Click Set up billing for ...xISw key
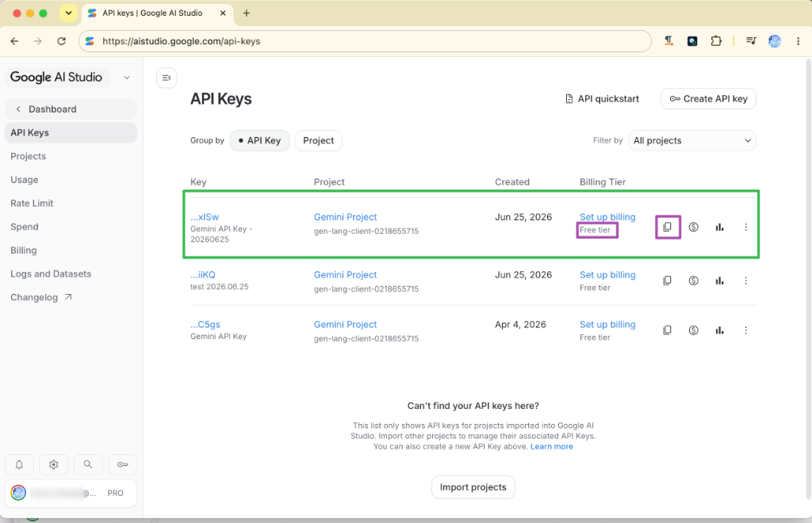812x523 pixels. point(607,217)
